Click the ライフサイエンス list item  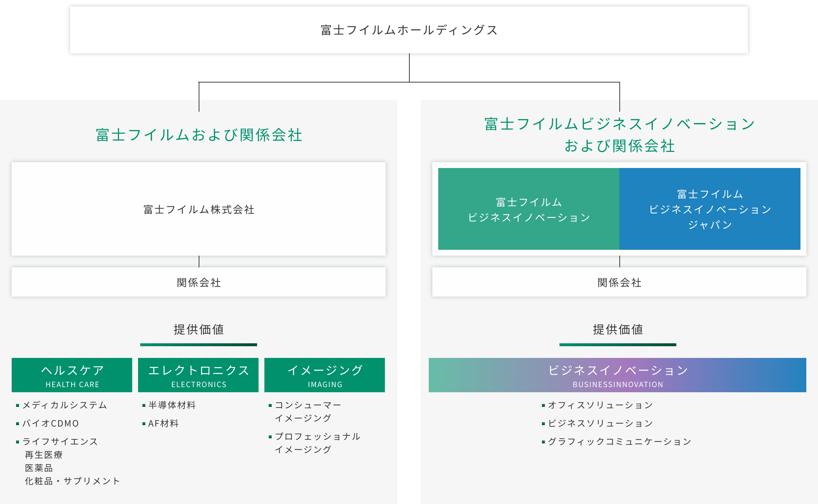coord(60,442)
